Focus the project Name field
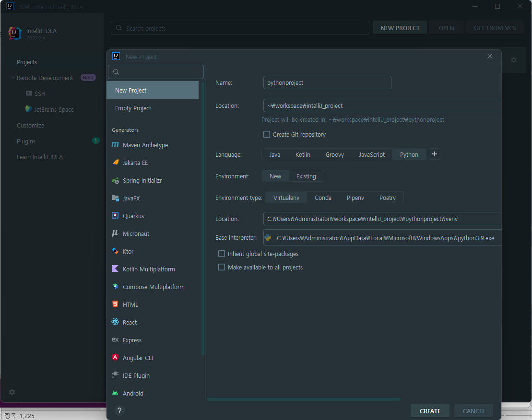Viewport: 532px width, 420px height. pos(327,82)
